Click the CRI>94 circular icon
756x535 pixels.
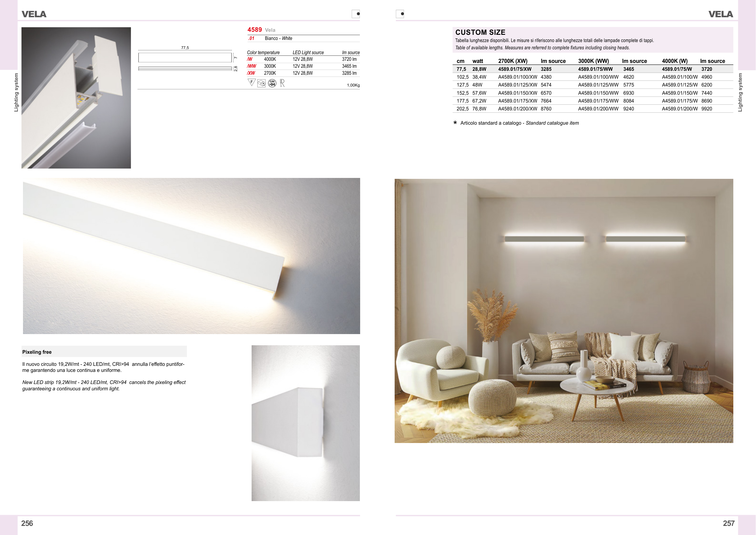[272, 83]
